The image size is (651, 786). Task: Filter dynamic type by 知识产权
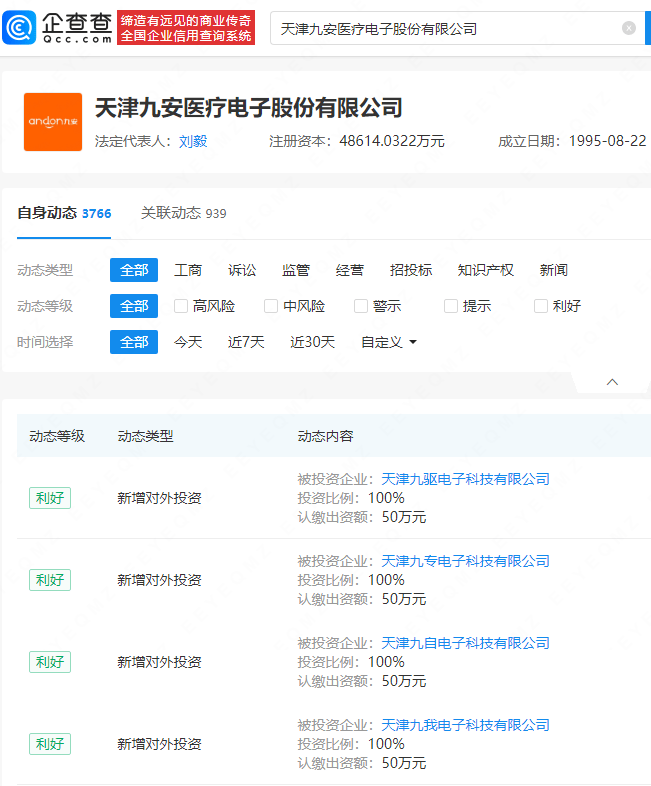(486, 270)
